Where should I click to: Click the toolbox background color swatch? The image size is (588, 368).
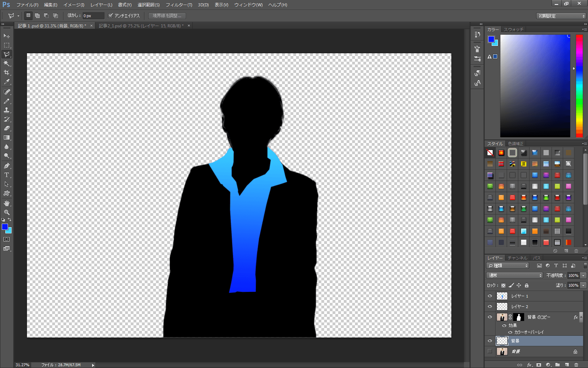pos(9,231)
